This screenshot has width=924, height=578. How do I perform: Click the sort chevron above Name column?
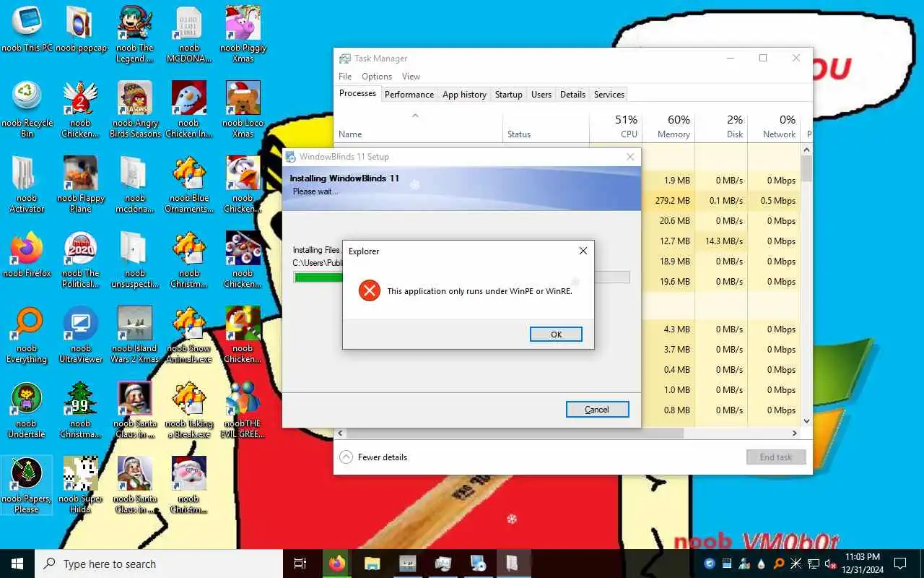coord(414,116)
